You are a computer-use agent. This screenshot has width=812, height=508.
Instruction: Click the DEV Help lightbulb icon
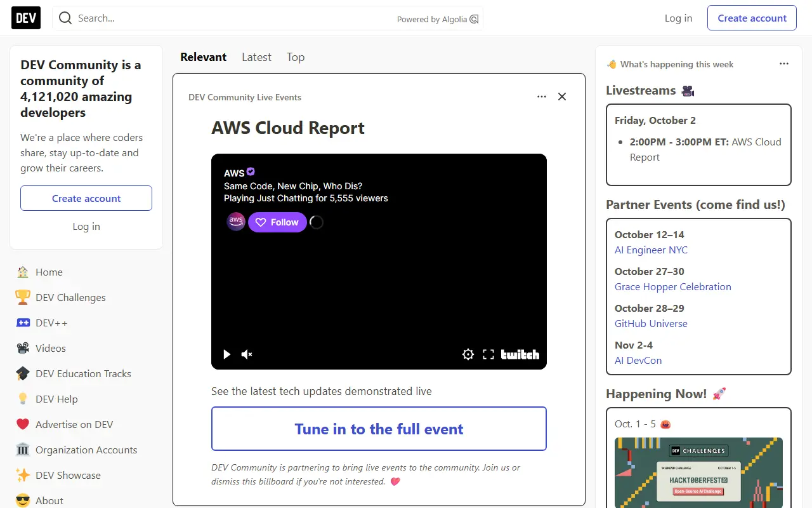coord(23,399)
